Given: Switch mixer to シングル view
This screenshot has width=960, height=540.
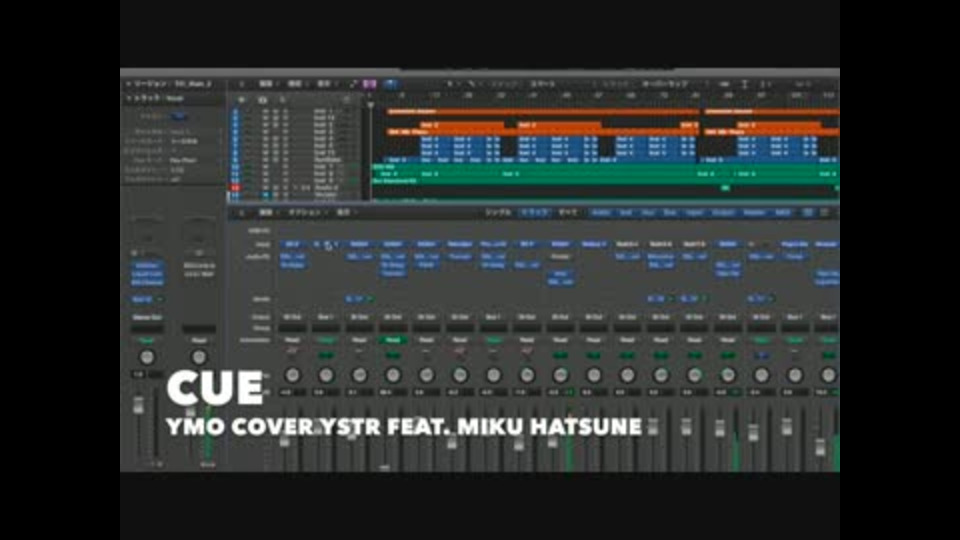Looking at the screenshot, I should tap(498, 212).
